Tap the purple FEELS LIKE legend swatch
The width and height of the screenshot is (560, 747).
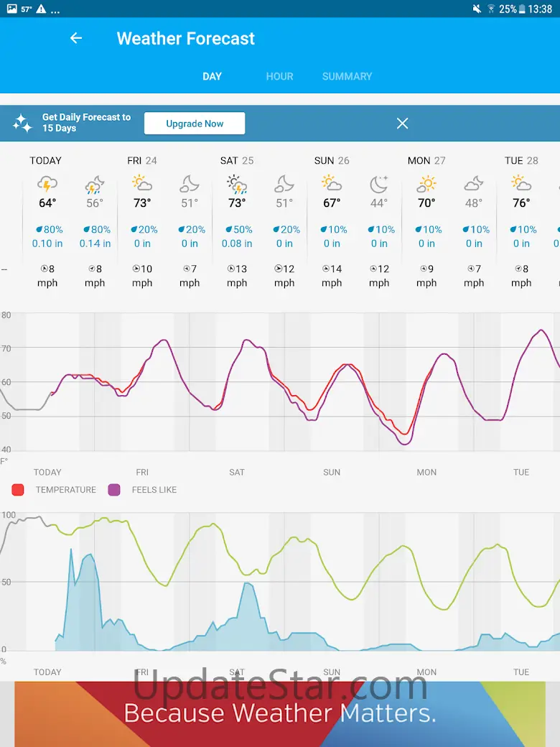click(114, 490)
